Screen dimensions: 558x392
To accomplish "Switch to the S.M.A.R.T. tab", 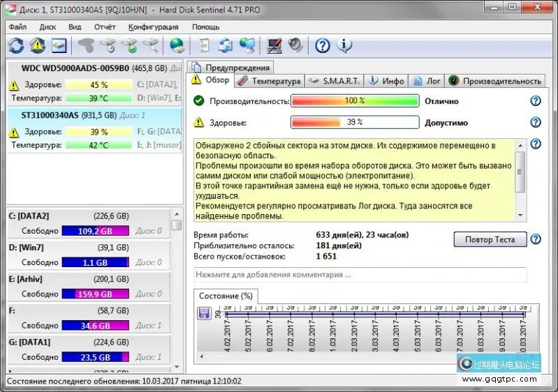I will [334, 81].
